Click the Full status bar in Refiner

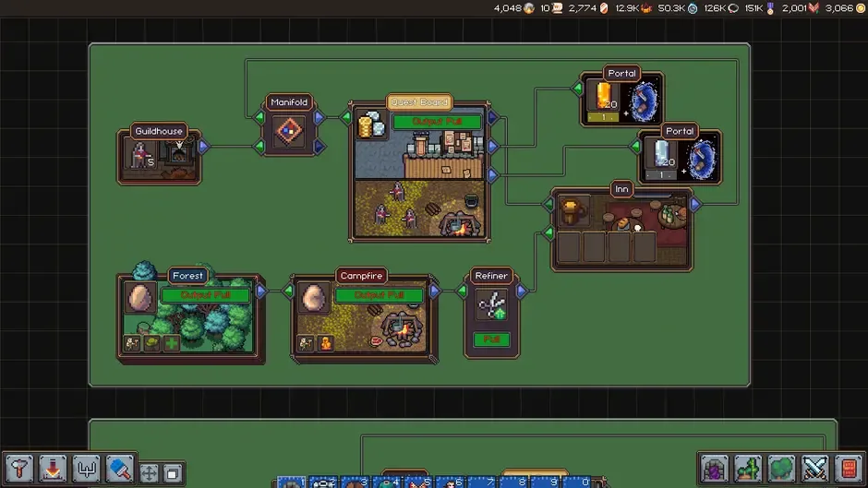491,339
